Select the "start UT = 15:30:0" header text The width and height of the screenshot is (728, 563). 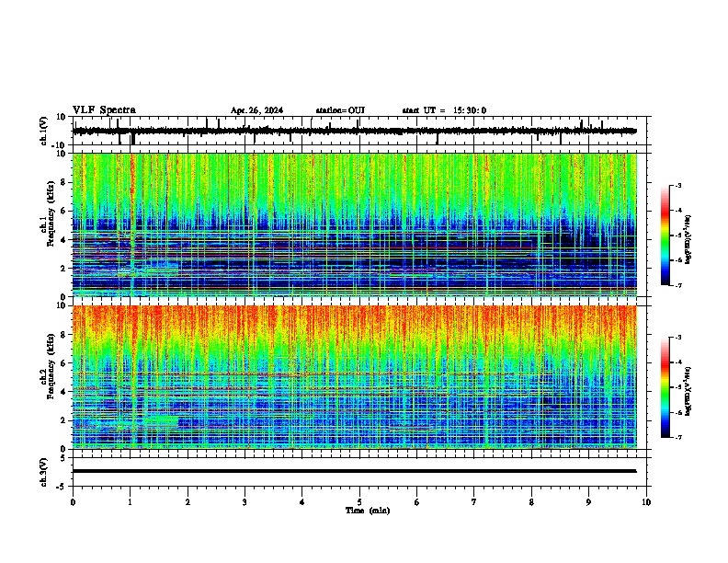[x=444, y=110]
